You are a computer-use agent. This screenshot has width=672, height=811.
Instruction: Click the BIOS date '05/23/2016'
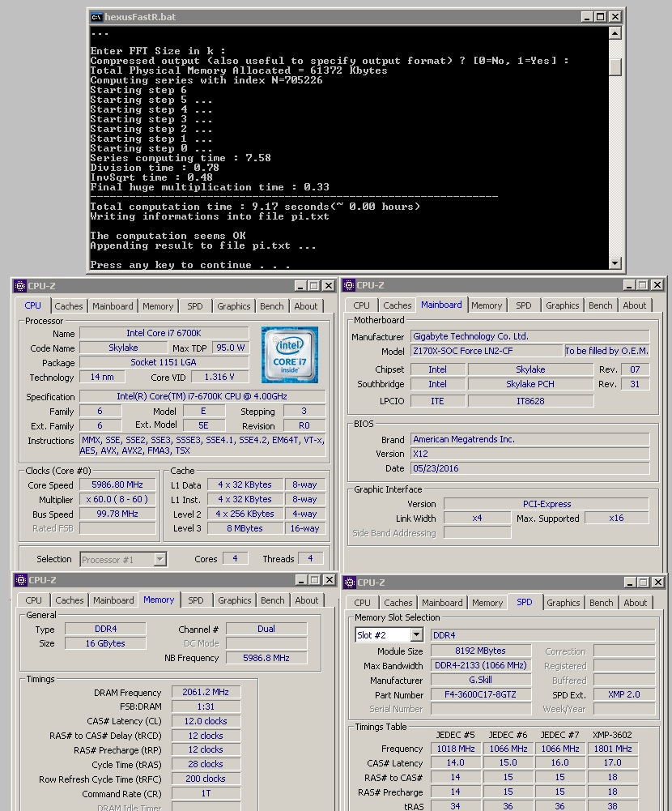[530, 468]
